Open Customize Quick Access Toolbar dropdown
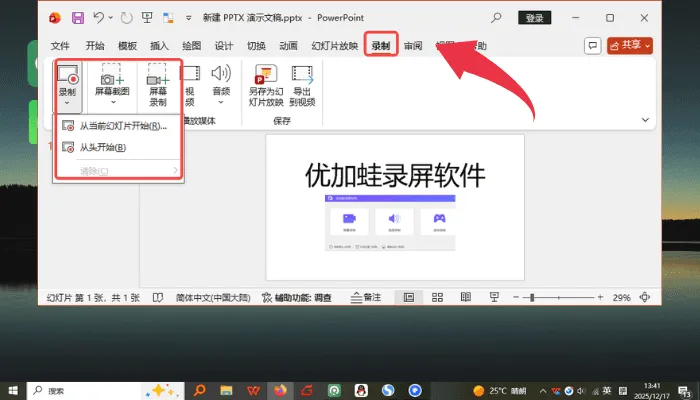Screen dimensions: 700x400 [188, 18]
